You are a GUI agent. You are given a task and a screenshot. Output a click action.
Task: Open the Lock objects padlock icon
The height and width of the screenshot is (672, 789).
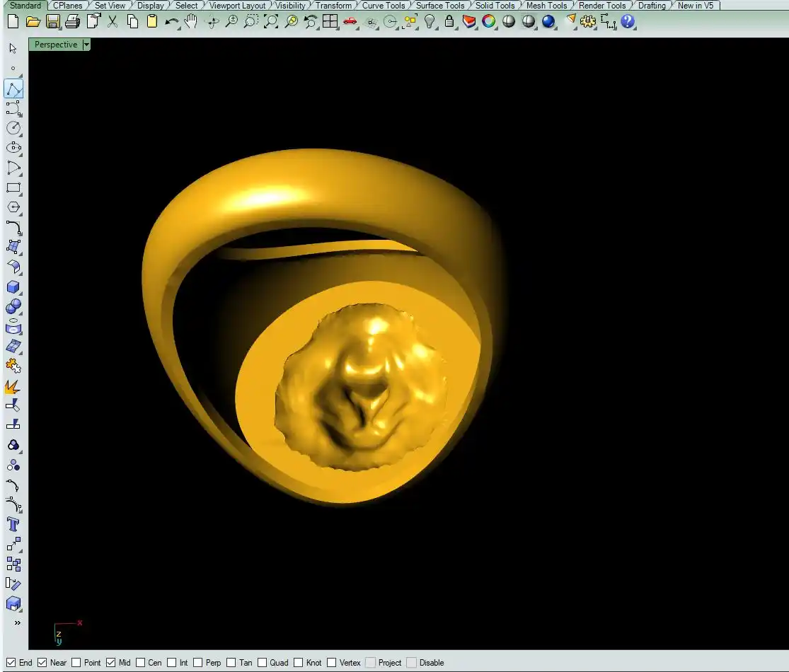click(449, 22)
